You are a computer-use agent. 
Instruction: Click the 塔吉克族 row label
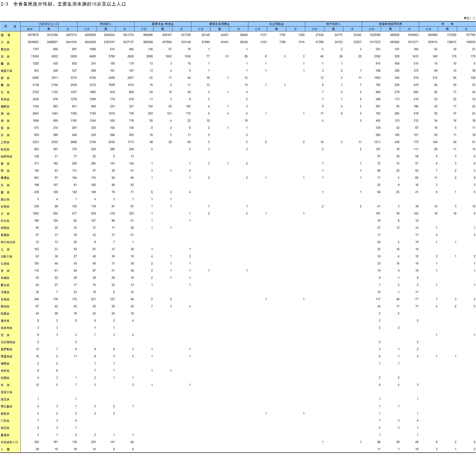point(6,328)
